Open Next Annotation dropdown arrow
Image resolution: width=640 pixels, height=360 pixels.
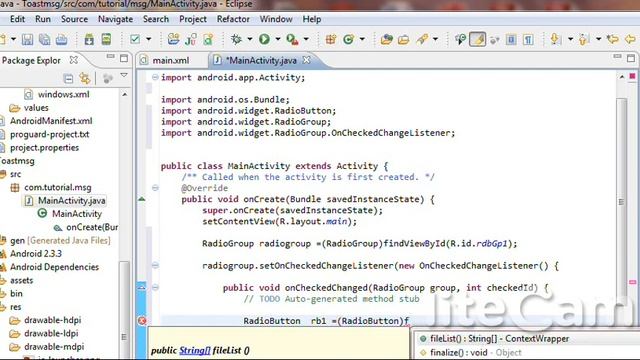pos(570,39)
